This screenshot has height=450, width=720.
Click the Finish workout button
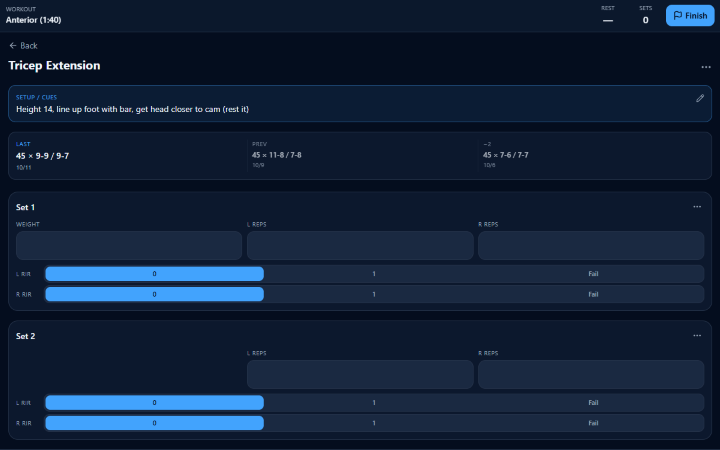click(x=690, y=16)
